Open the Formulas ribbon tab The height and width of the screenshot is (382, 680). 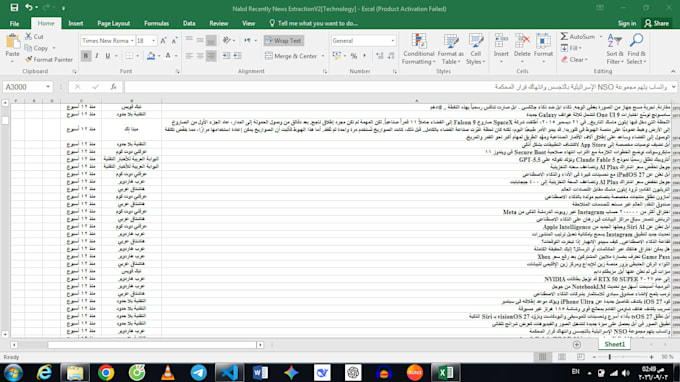157,23
